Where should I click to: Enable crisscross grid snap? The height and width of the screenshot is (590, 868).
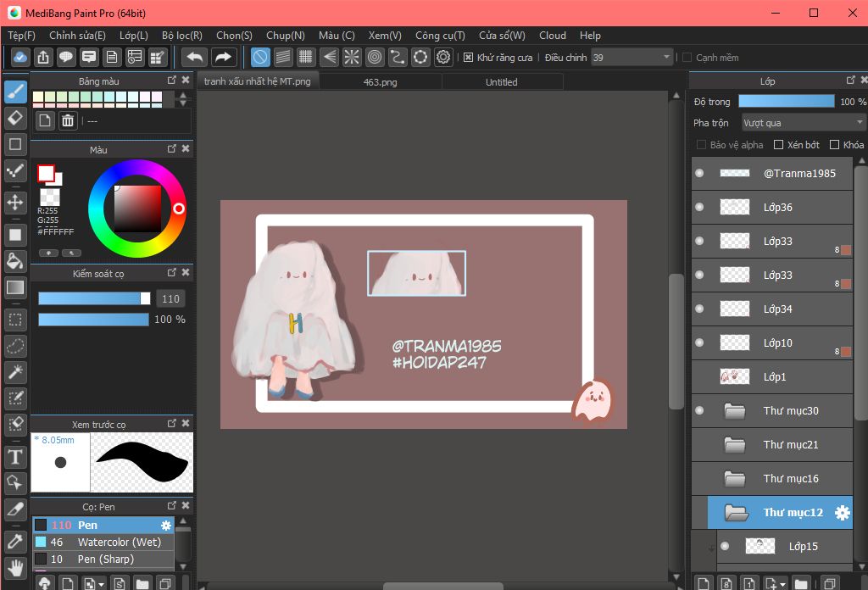pos(305,57)
